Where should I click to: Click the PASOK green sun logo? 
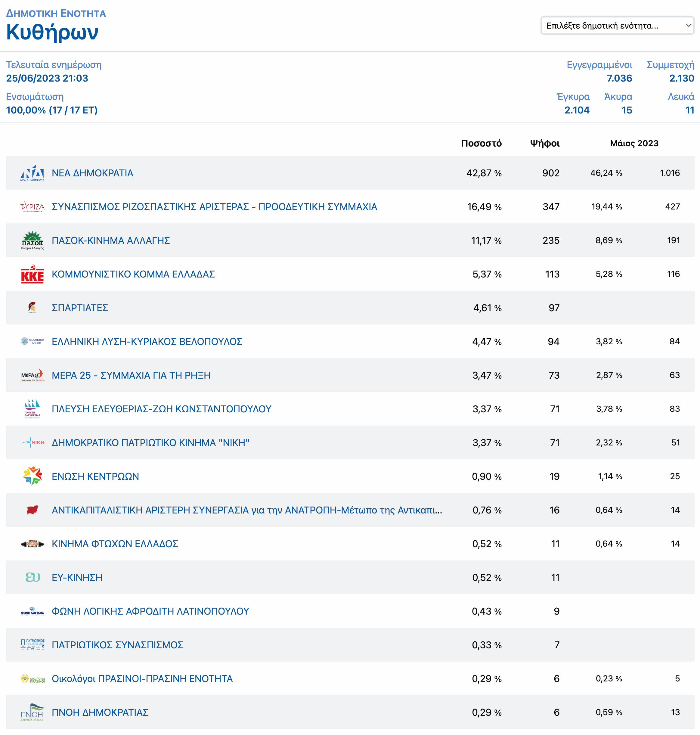(x=32, y=240)
